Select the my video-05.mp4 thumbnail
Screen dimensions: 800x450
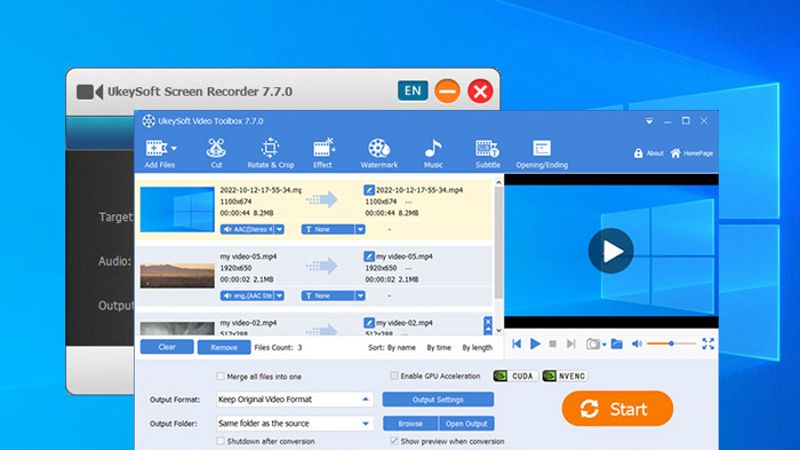pos(177,276)
